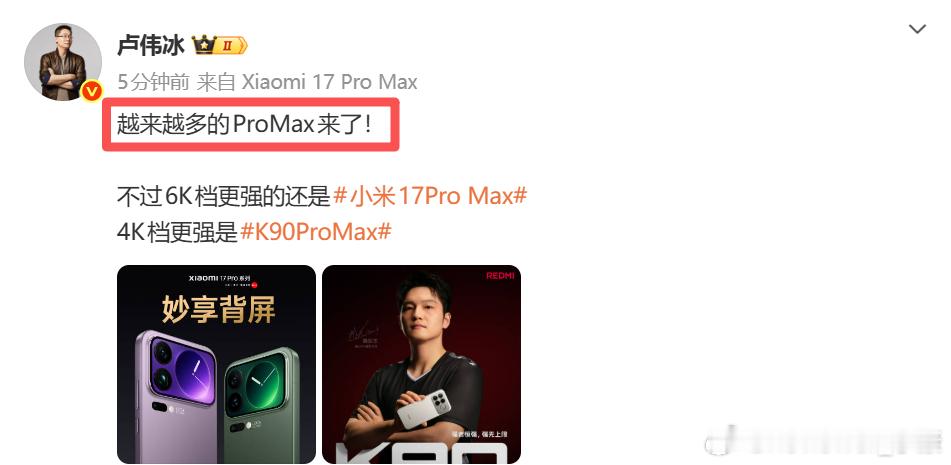Open the Xiaomi 17 Pro Max source link
951x465 pixels.
click(x=329, y=82)
